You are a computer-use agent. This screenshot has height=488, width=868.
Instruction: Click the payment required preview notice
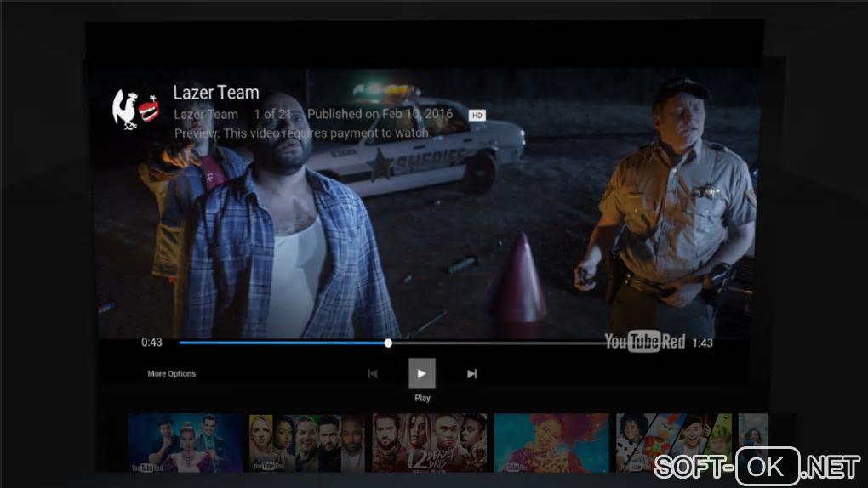coord(302,133)
